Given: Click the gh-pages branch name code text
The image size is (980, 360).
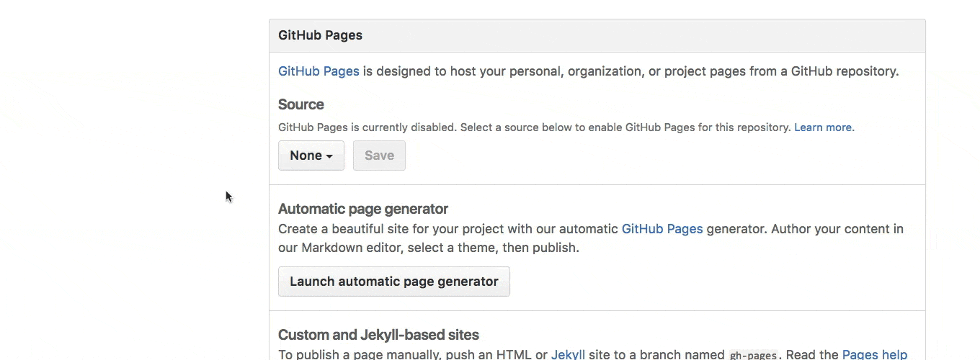Looking at the screenshot, I should pyautogui.click(x=753, y=355).
